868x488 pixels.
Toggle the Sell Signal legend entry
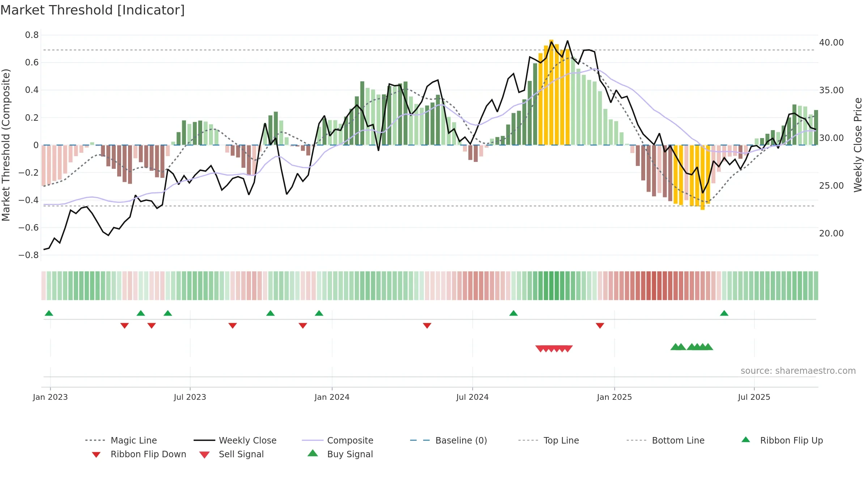click(x=231, y=454)
